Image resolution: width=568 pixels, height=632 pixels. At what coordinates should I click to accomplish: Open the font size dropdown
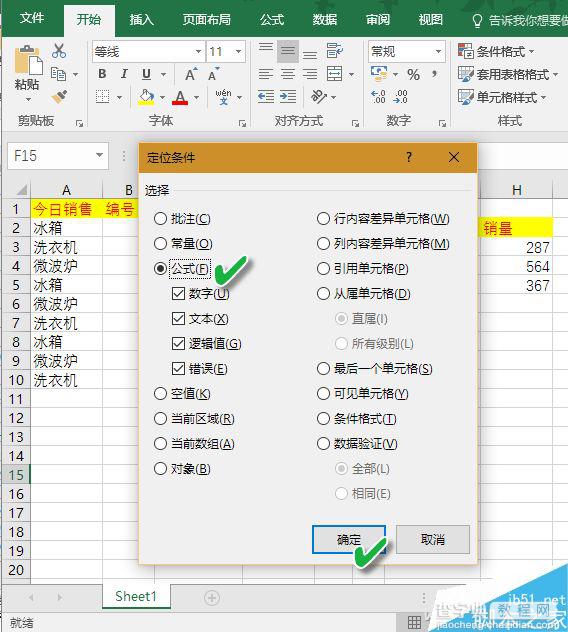239,52
